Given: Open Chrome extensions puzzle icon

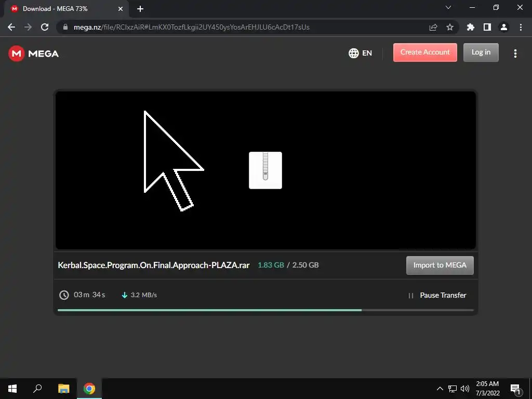Looking at the screenshot, I should point(471,27).
